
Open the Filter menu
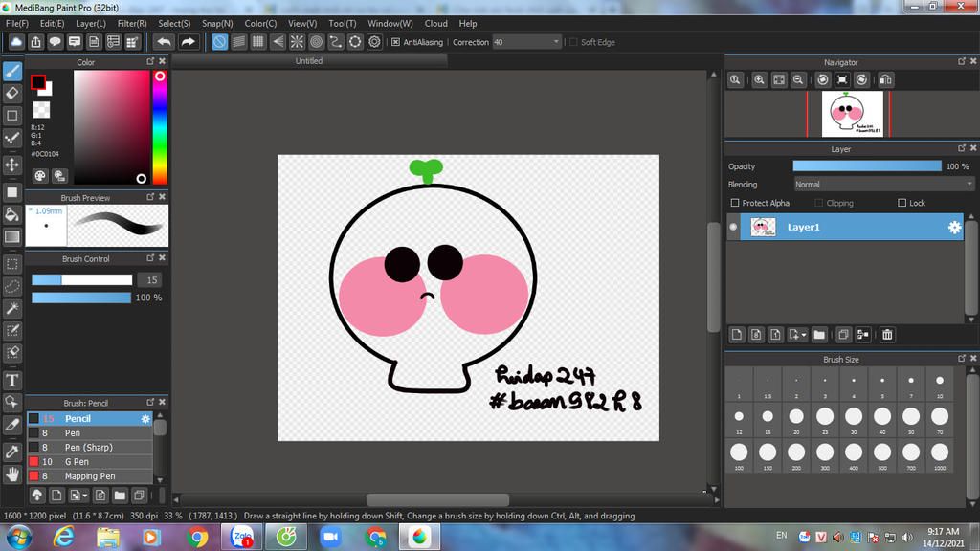click(132, 23)
